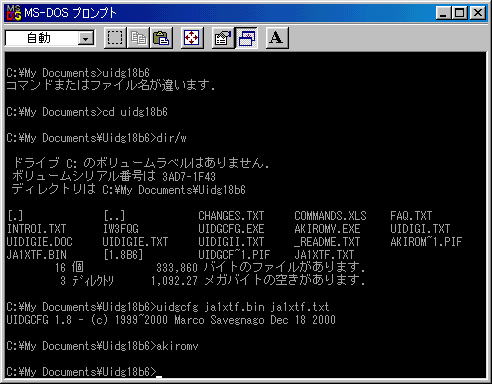Viewport: 492px width, 384px height.
Task: Close the MS-DOS プロンプト window
Action: click(x=478, y=13)
